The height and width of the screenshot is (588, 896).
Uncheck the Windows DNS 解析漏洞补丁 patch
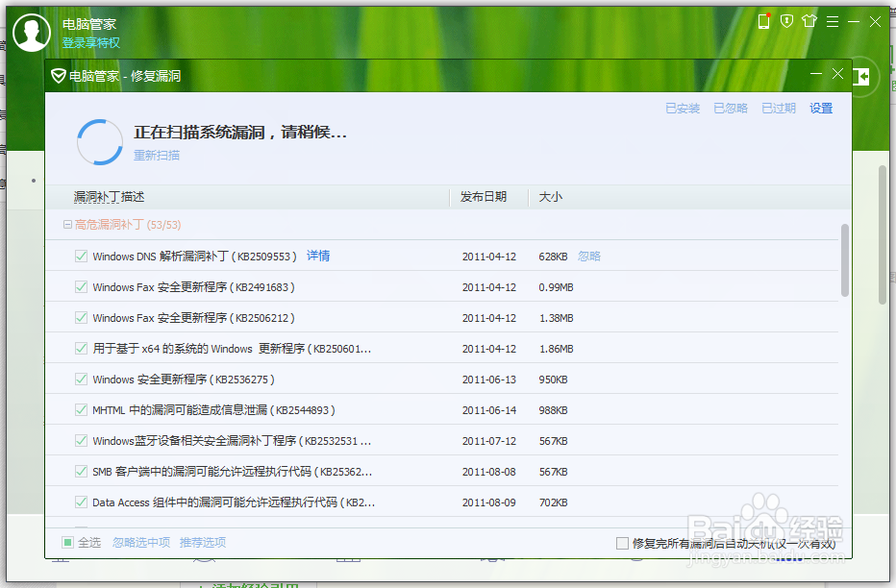[81, 256]
